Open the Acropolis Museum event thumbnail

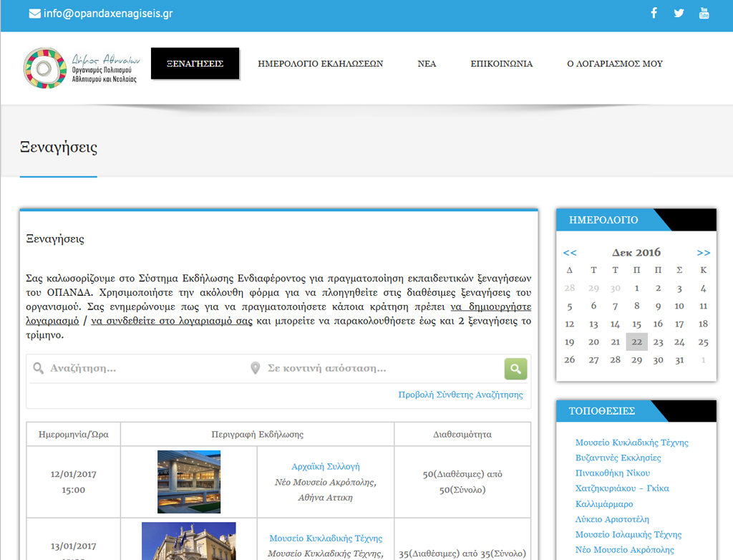[x=189, y=481]
